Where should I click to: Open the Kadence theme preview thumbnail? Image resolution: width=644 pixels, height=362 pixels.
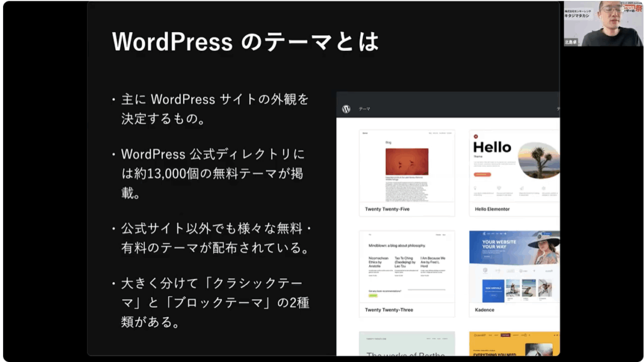tap(514, 266)
